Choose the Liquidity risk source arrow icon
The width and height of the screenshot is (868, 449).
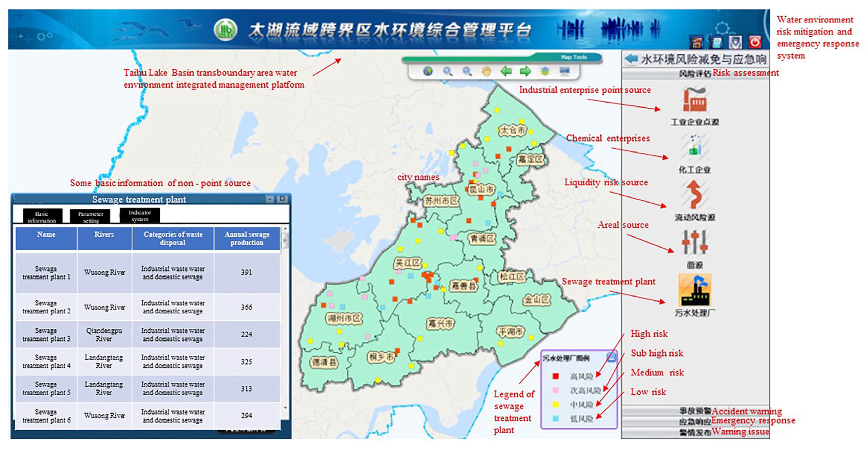694,195
